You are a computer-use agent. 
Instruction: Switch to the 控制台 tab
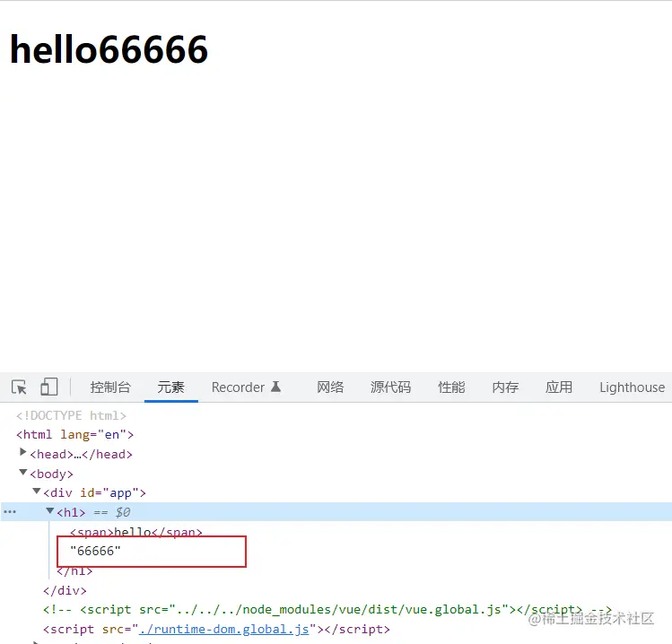click(x=110, y=387)
